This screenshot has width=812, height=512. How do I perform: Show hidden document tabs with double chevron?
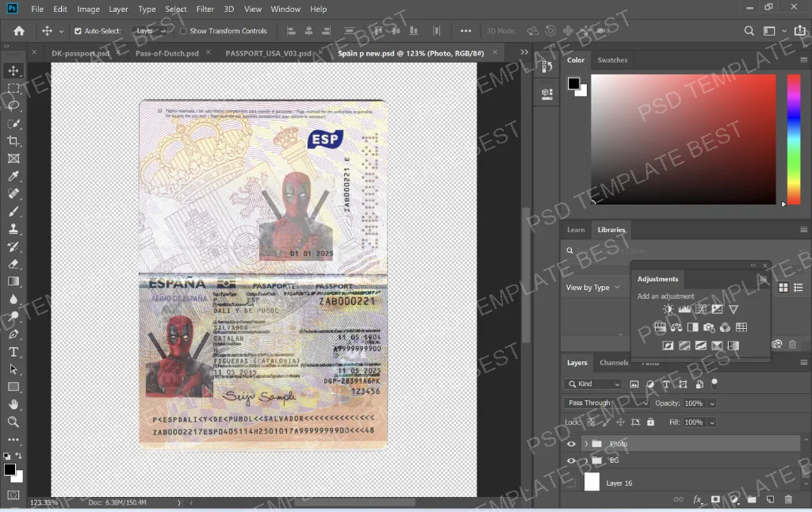(524, 52)
